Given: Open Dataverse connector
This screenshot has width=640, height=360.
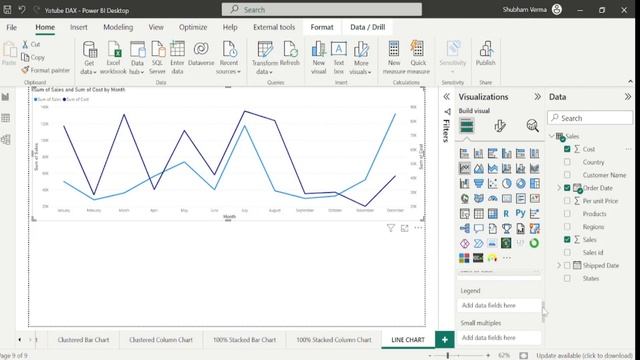Looking at the screenshot, I should tap(201, 53).
